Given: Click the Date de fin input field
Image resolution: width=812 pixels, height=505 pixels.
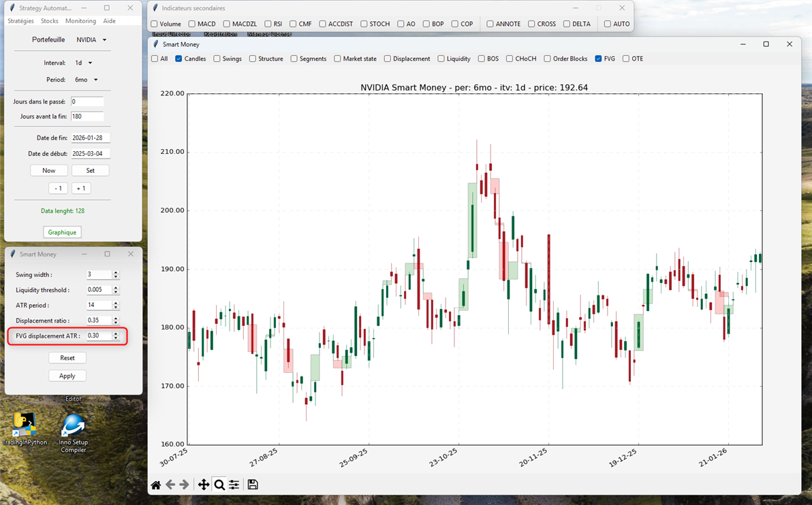Looking at the screenshot, I should point(91,138).
